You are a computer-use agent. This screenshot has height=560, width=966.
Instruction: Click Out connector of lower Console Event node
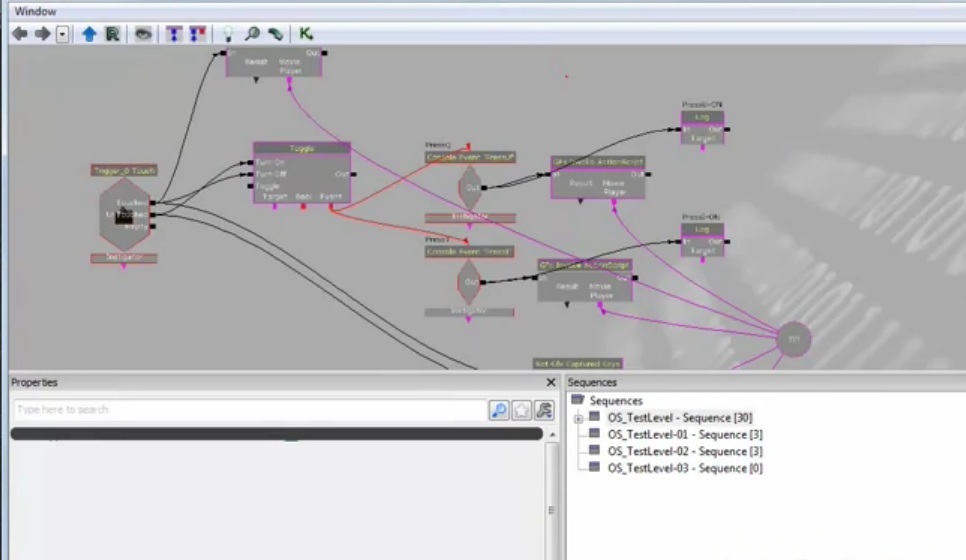483,282
